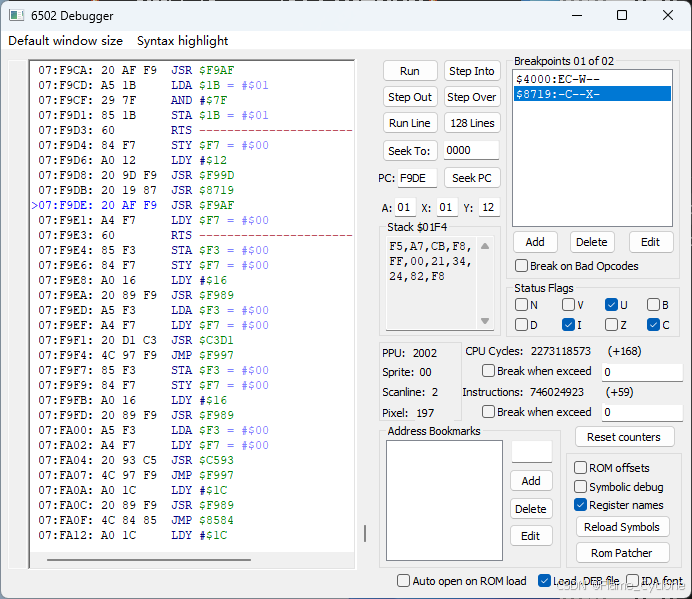Click the Seek To button

click(x=410, y=151)
